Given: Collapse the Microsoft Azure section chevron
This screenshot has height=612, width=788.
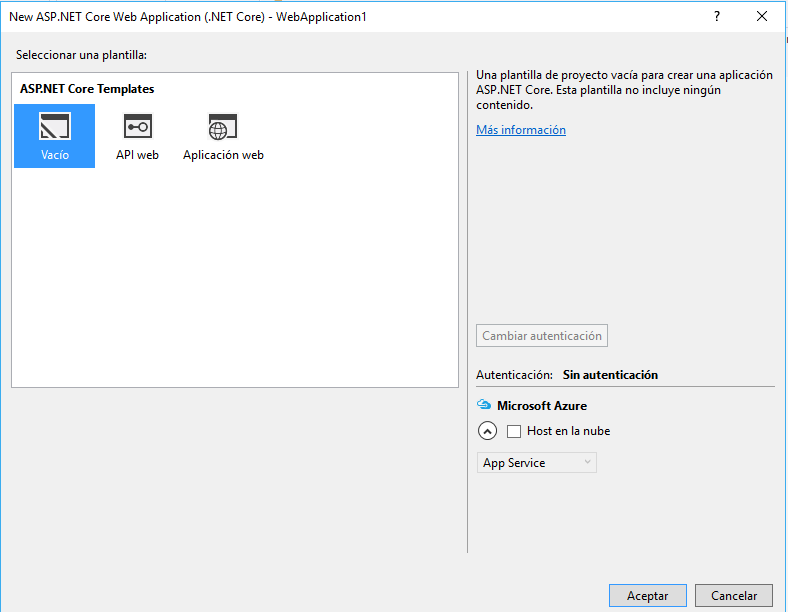Looking at the screenshot, I should (x=487, y=431).
